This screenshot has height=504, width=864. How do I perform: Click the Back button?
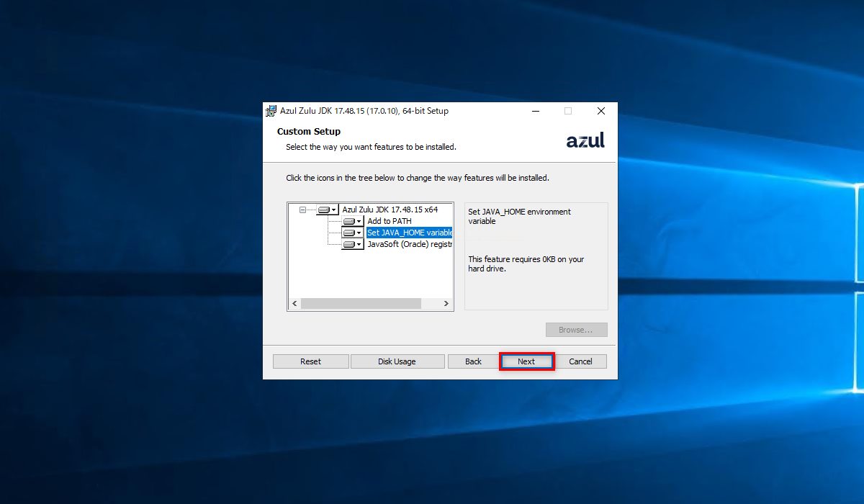click(473, 361)
